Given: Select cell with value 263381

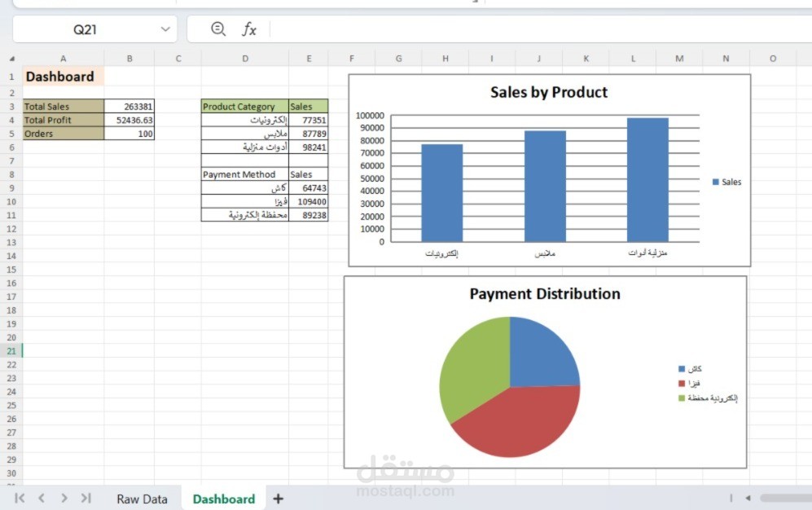Looking at the screenshot, I should click(129, 106).
